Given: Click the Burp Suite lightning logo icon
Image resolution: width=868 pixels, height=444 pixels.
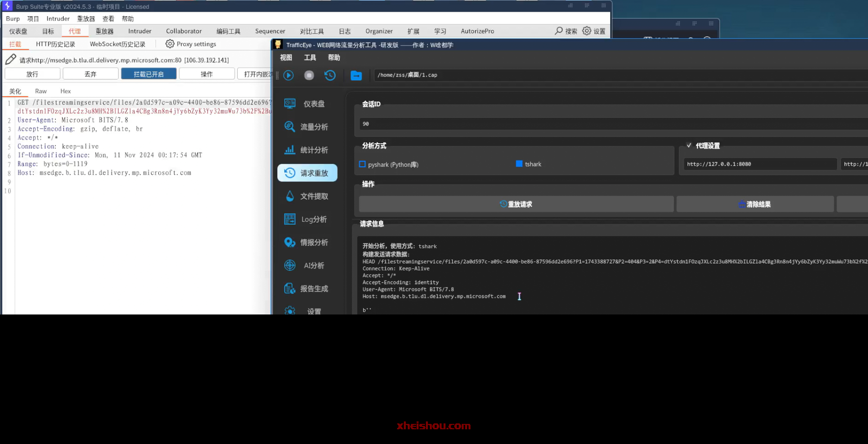Looking at the screenshot, I should coord(7,6).
